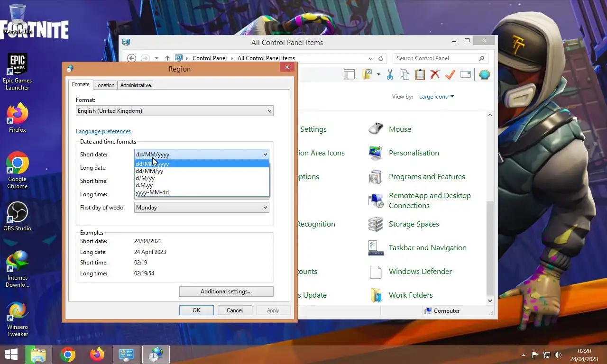Collapse the Short date dropdown arrow
The image size is (607, 364).
tap(265, 155)
